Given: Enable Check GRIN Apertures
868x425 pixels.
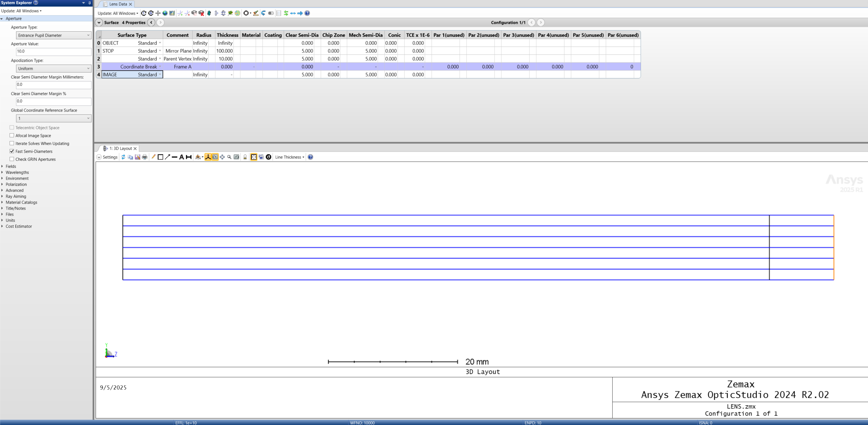Looking at the screenshot, I should (x=12, y=159).
